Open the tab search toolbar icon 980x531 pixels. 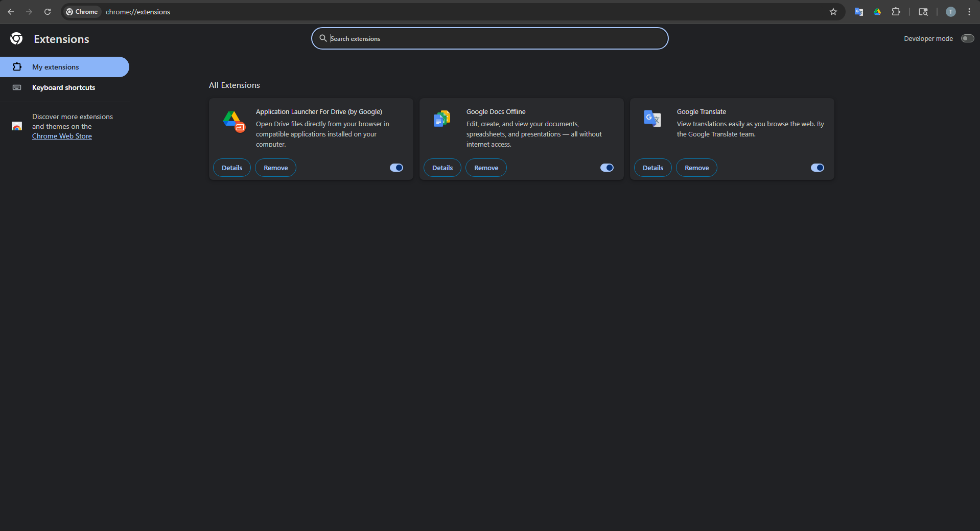click(923, 12)
